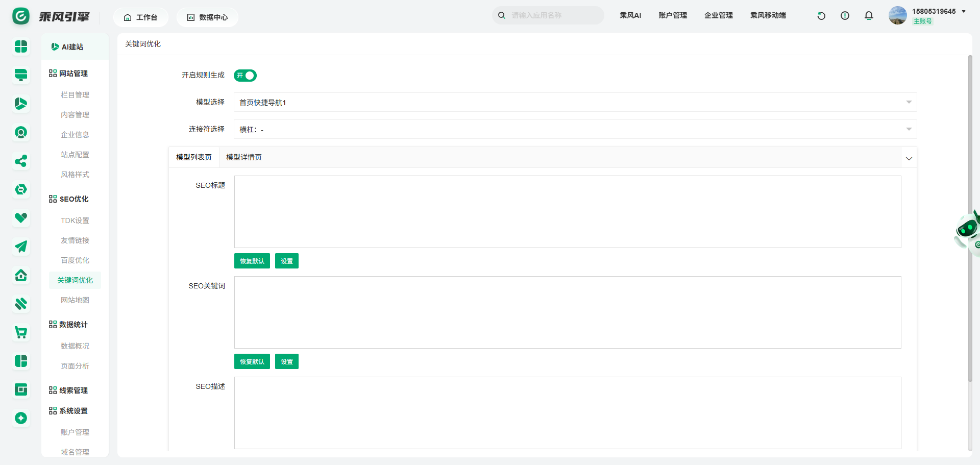Click the share icon in left sidebar
Screen dimensions: 980x465
click(21, 161)
